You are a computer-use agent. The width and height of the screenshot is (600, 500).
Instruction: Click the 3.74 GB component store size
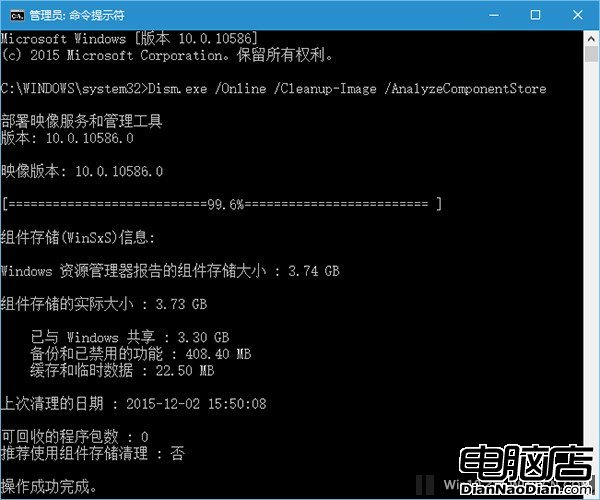coord(314,271)
